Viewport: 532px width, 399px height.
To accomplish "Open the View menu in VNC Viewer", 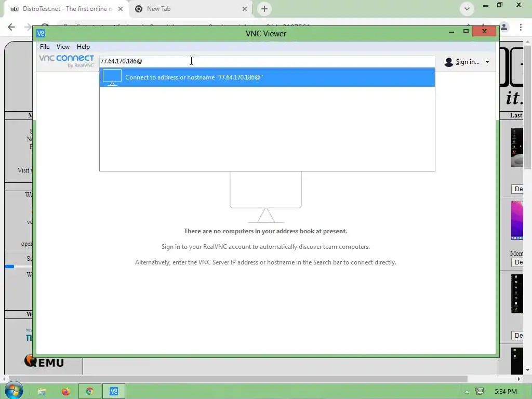I will click(63, 46).
